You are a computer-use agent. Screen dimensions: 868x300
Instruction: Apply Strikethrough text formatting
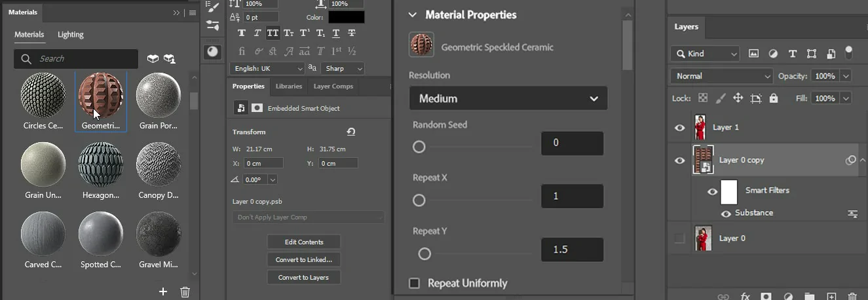(x=352, y=33)
